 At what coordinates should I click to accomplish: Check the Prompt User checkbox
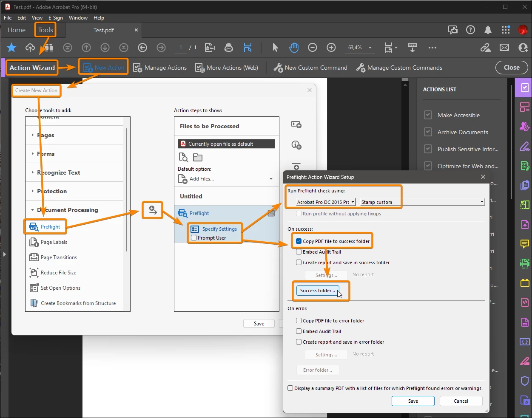coord(193,238)
